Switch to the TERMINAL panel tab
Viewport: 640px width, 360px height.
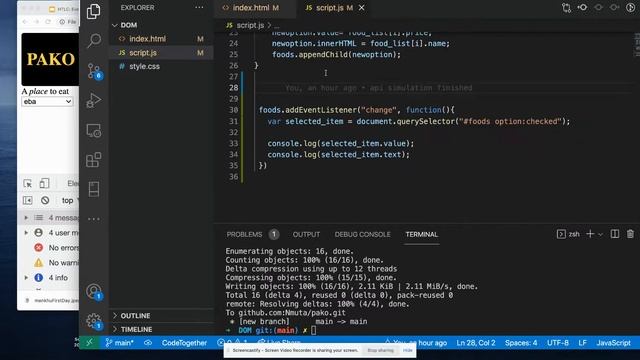tap(422, 234)
